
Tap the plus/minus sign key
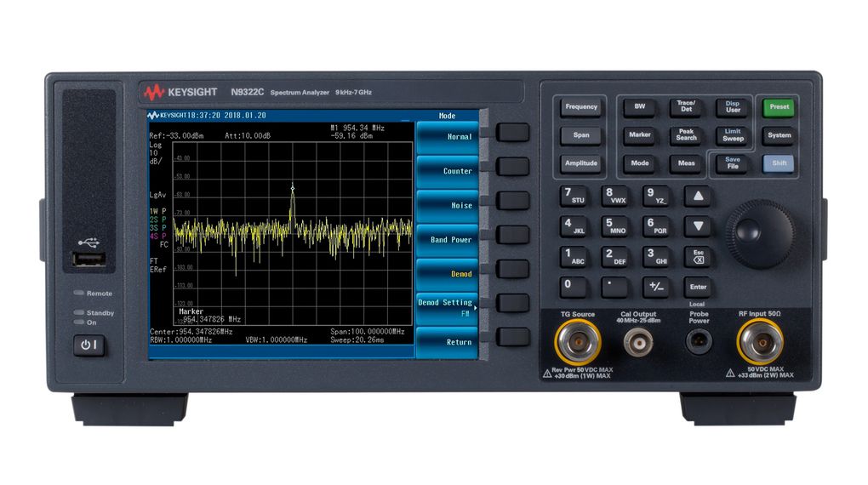pos(657,287)
